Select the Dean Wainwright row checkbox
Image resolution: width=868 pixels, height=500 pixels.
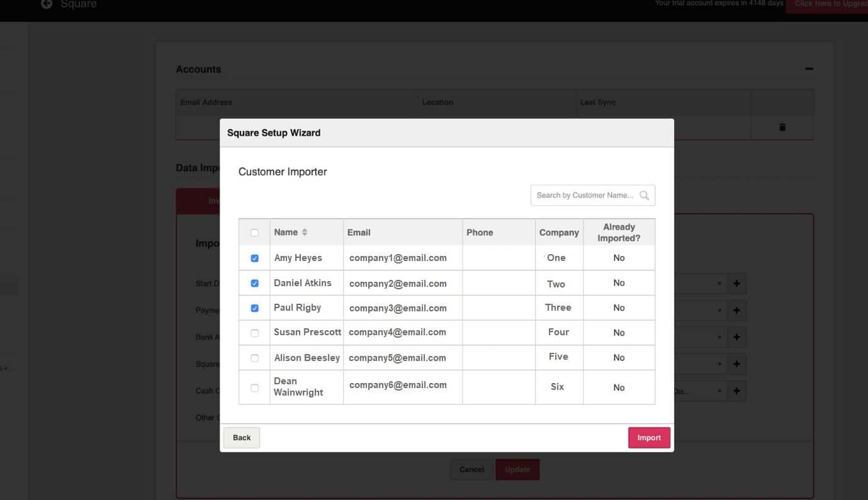[255, 388]
